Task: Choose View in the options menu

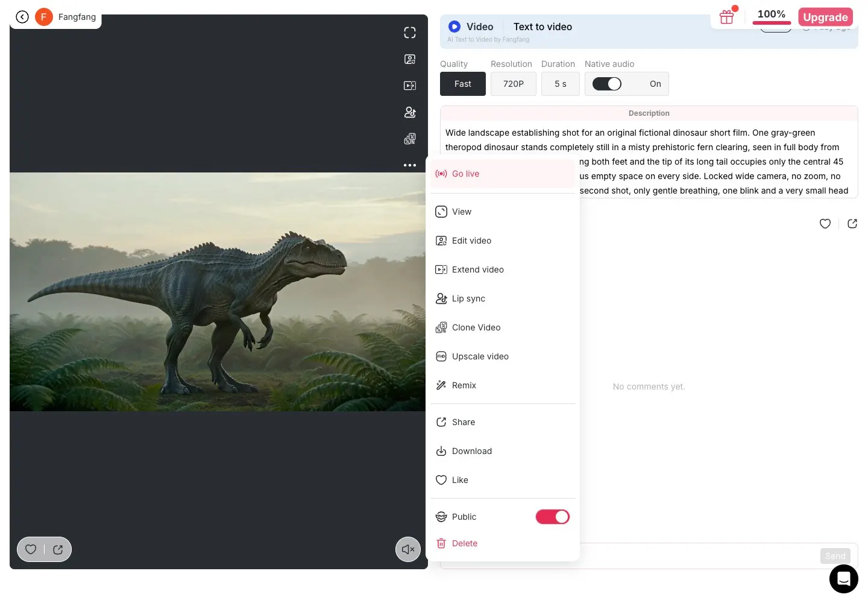Action: coord(503,212)
